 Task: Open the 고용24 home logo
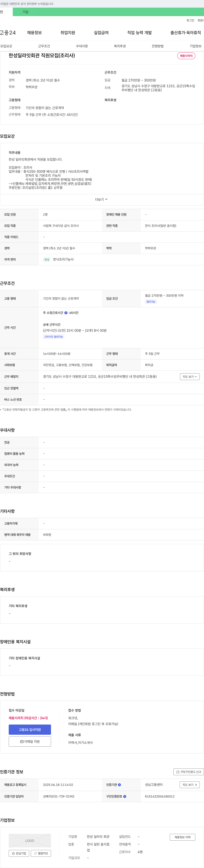8,33
